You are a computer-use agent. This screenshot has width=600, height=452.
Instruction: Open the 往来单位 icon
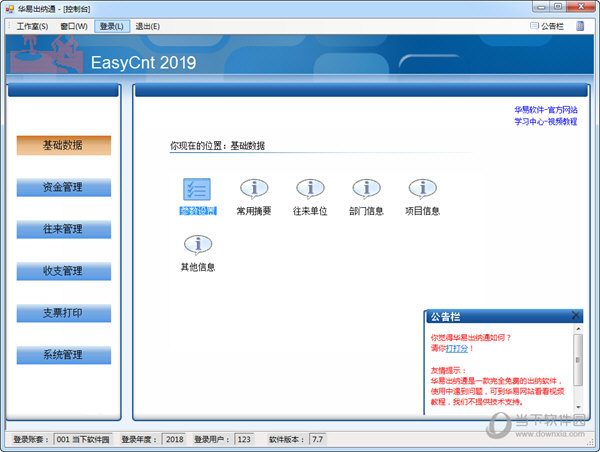tap(309, 190)
